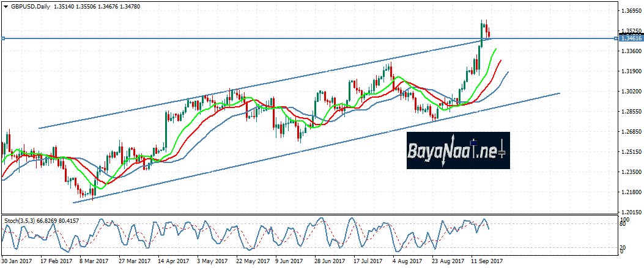Click the 1.25150 price axis label
Image resolution: width=644 pixels, height=268 pixels.
(630, 152)
